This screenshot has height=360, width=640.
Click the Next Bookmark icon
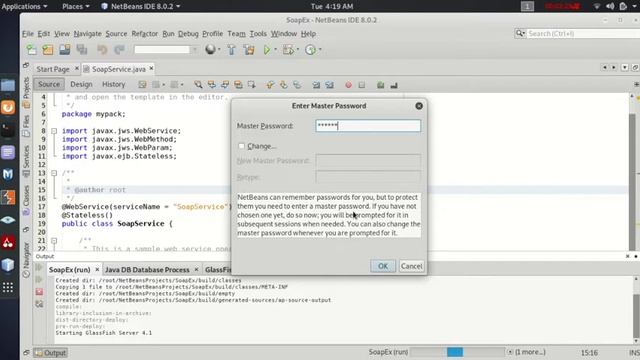[283, 84]
